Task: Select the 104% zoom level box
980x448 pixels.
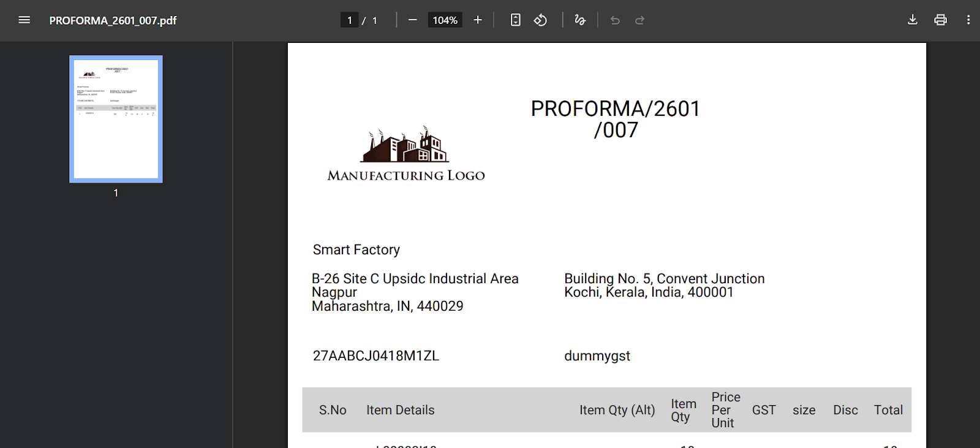Action: tap(445, 20)
